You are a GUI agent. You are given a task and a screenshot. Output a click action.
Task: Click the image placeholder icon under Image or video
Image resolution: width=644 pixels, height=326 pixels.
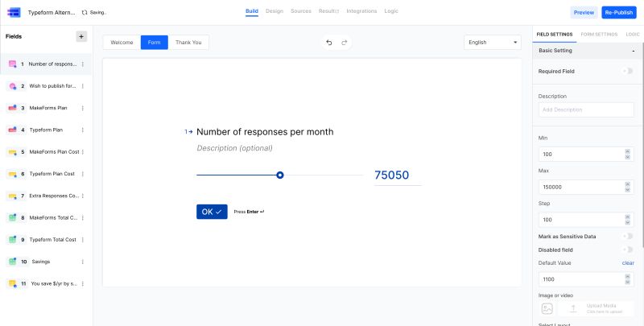coord(547,308)
